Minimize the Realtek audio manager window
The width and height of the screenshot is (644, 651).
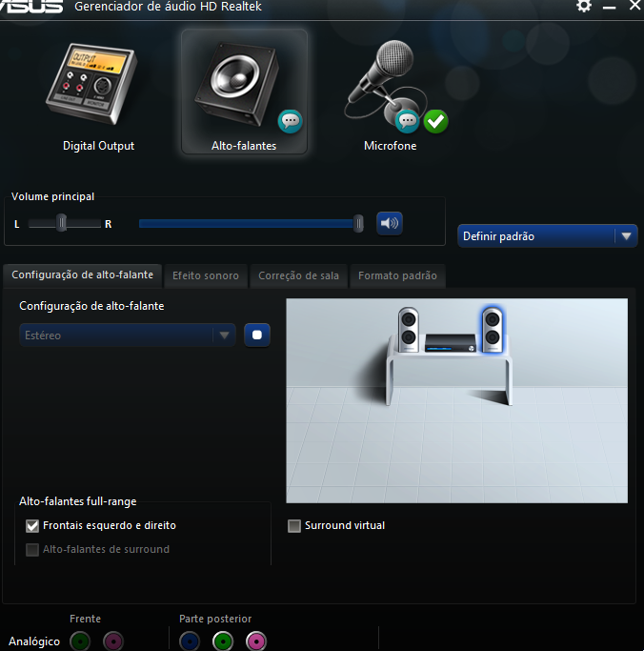pyautogui.click(x=609, y=7)
